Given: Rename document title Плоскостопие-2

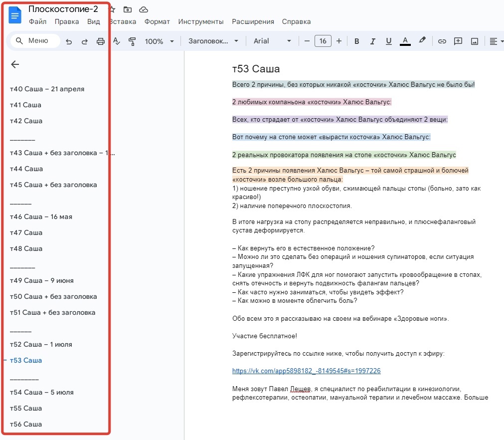Looking at the screenshot, I should point(63,9).
